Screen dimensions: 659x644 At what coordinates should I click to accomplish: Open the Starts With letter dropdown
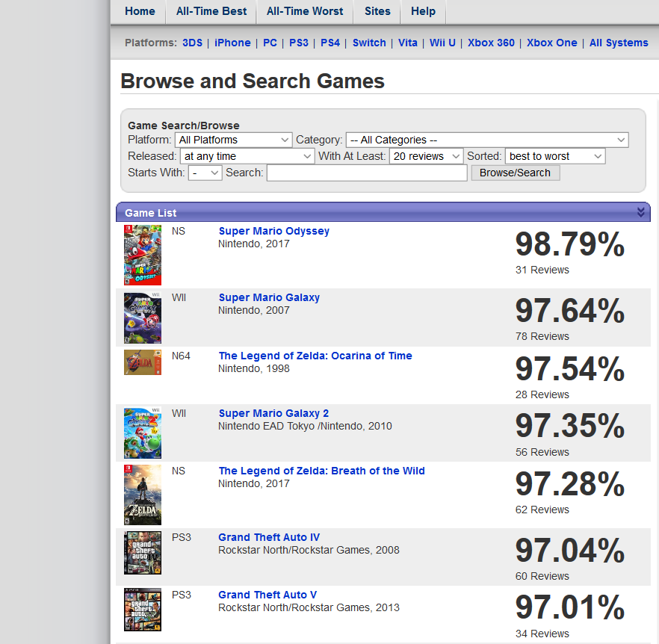click(205, 173)
